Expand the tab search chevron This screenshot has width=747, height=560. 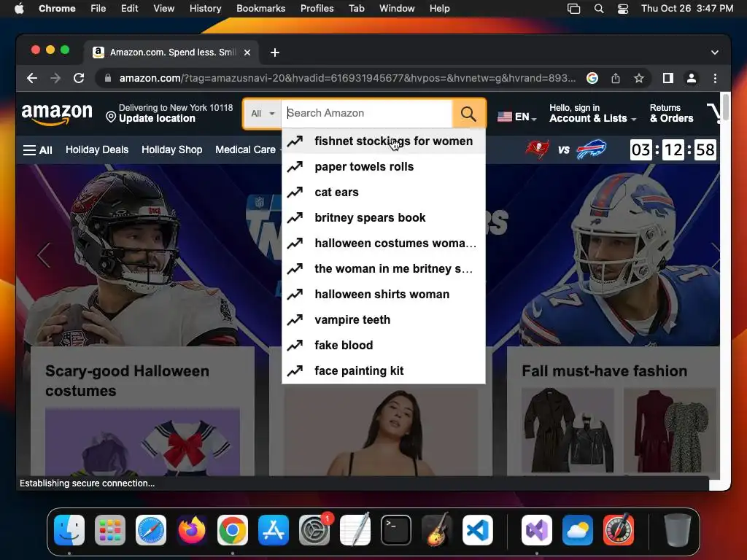pos(715,52)
